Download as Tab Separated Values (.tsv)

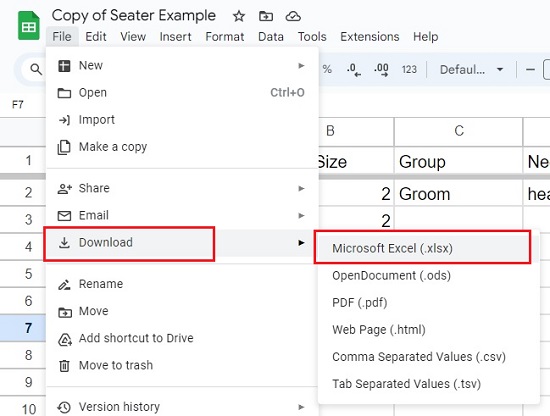coord(428,384)
